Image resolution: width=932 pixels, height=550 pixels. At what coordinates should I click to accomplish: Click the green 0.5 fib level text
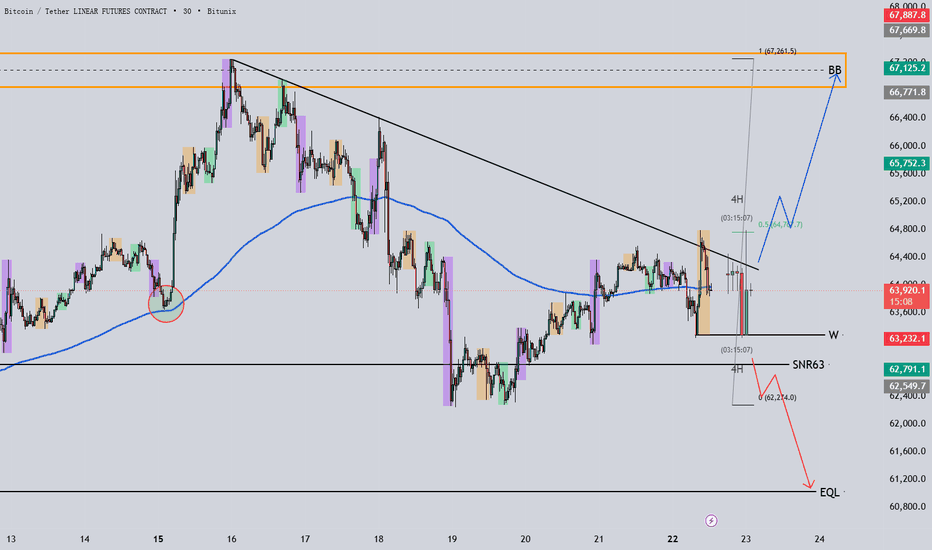click(x=780, y=225)
